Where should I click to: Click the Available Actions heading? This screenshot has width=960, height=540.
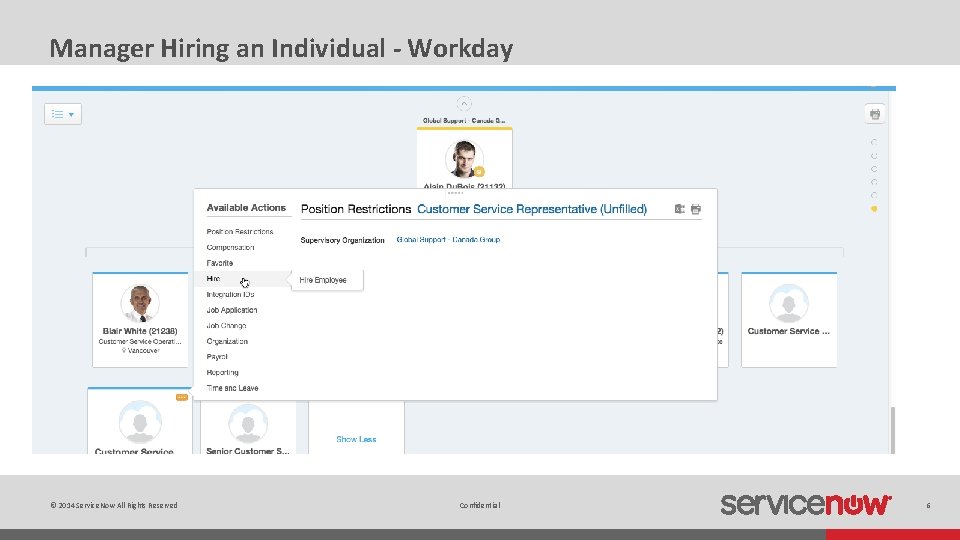click(x=246, y=208)
